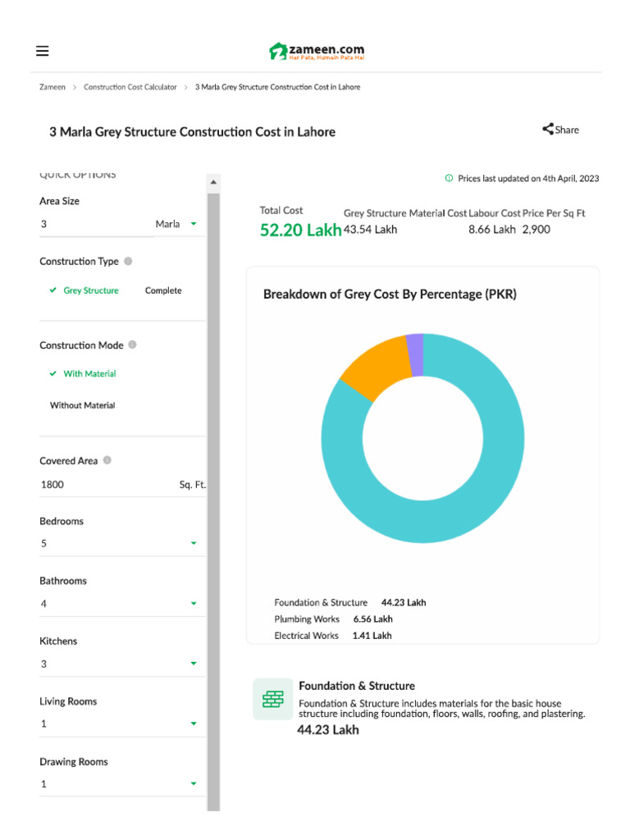Choose the Without Material construction mode

tap(82, 405)
